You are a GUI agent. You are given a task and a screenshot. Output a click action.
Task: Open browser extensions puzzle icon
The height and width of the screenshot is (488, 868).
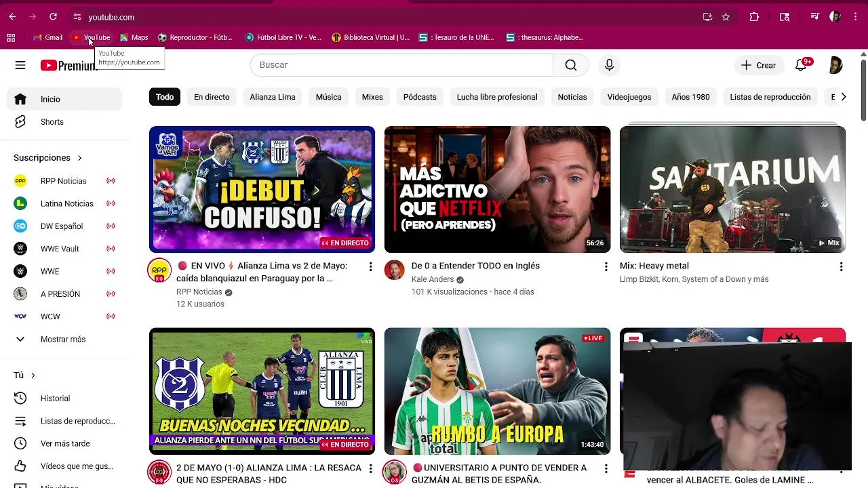coord(754,17)
